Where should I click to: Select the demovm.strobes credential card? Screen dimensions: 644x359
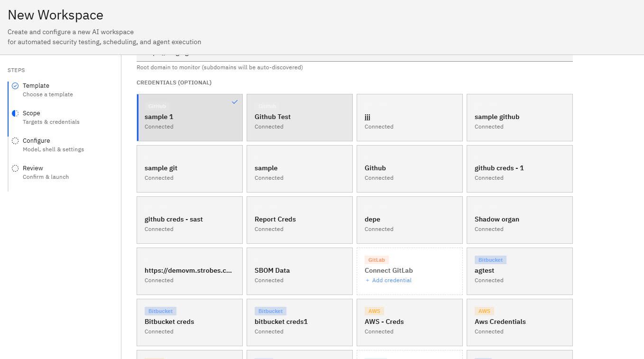point(190,271)
